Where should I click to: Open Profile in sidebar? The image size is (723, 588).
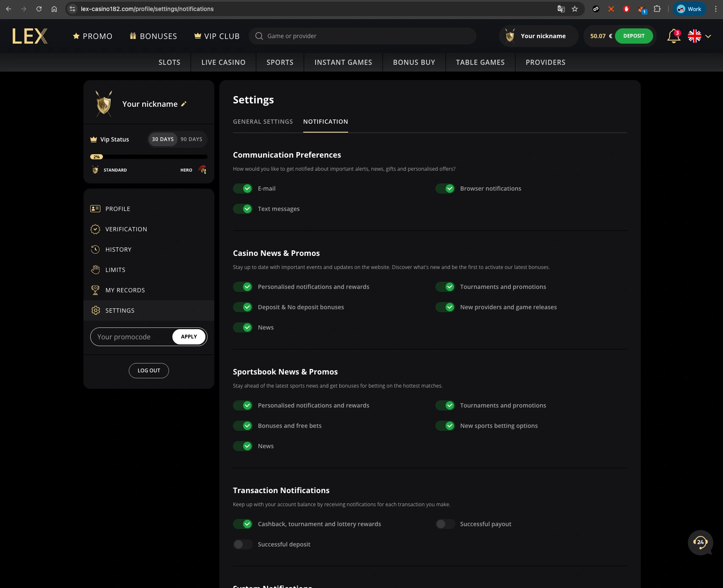(149, 209)
